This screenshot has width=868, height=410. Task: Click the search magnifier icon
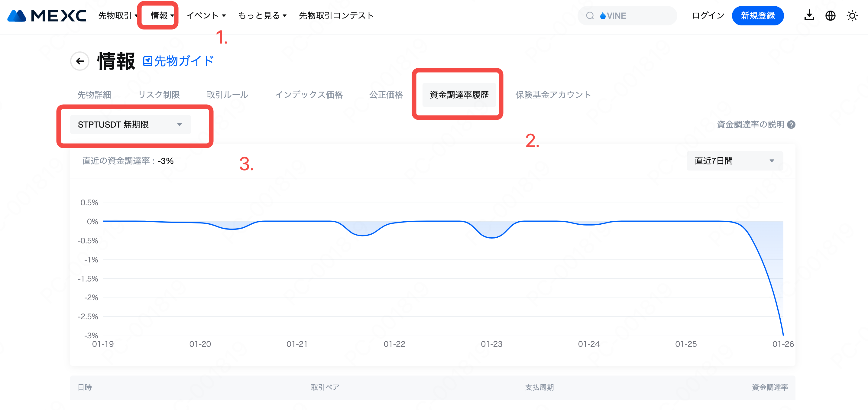click(590, 16)
